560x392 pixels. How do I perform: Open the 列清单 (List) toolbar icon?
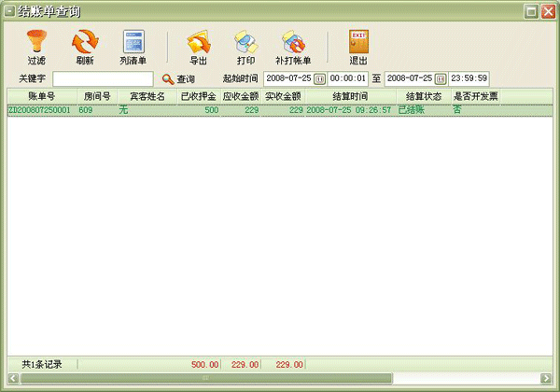click(133, 42)
